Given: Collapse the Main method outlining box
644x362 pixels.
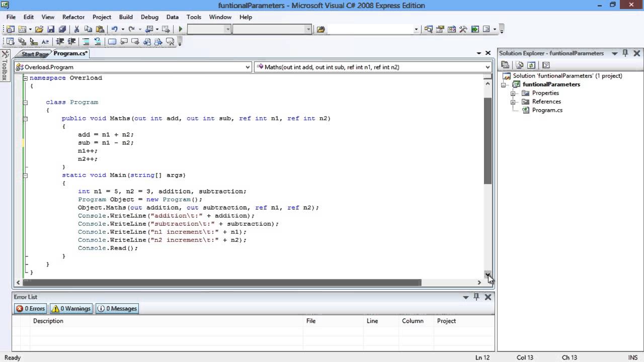Looking at the screenshot, I should (x=25, y=175).
